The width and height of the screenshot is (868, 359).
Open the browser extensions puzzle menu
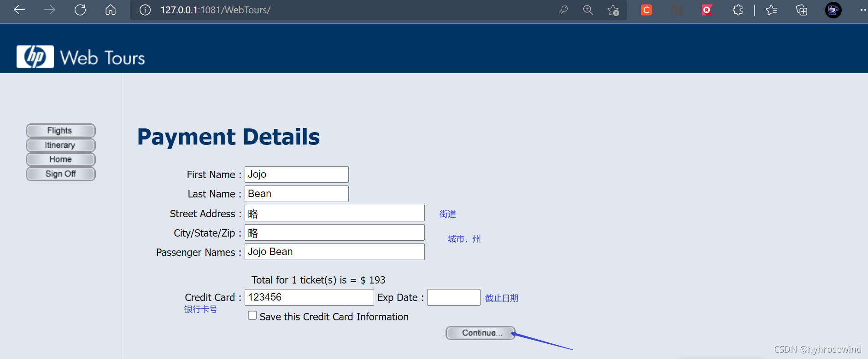[738, 10]
